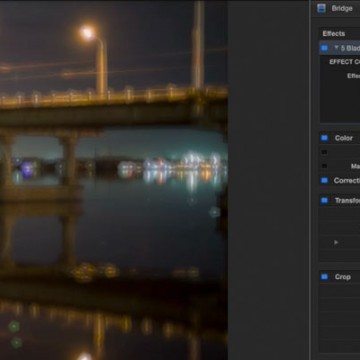
Task: Click the Bridge clip icon in inspector header
Action: [x=321, y=8]
